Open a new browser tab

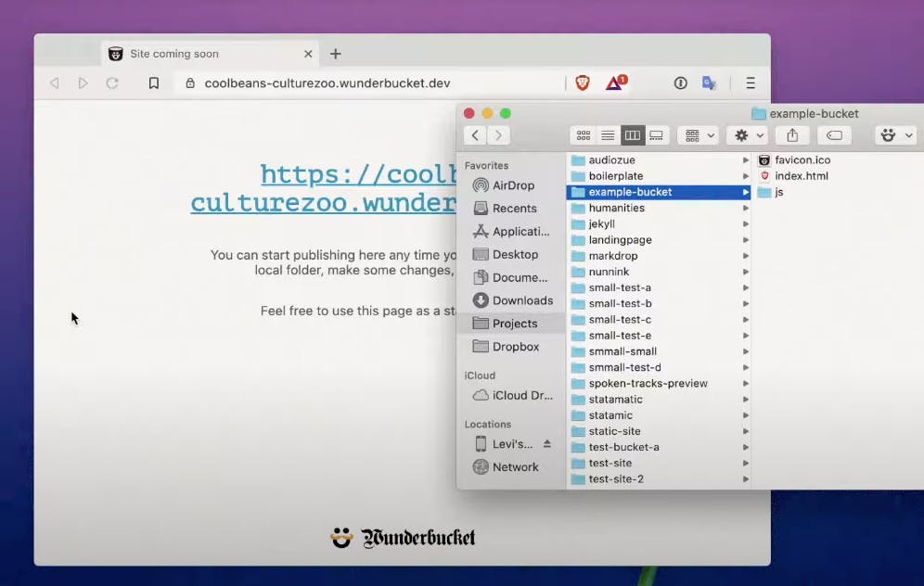[x=335, y=54]
